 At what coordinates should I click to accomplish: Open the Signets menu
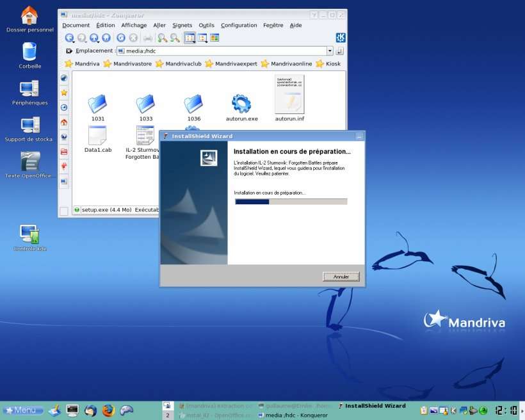pyautogui.click(x=182, y=25)
